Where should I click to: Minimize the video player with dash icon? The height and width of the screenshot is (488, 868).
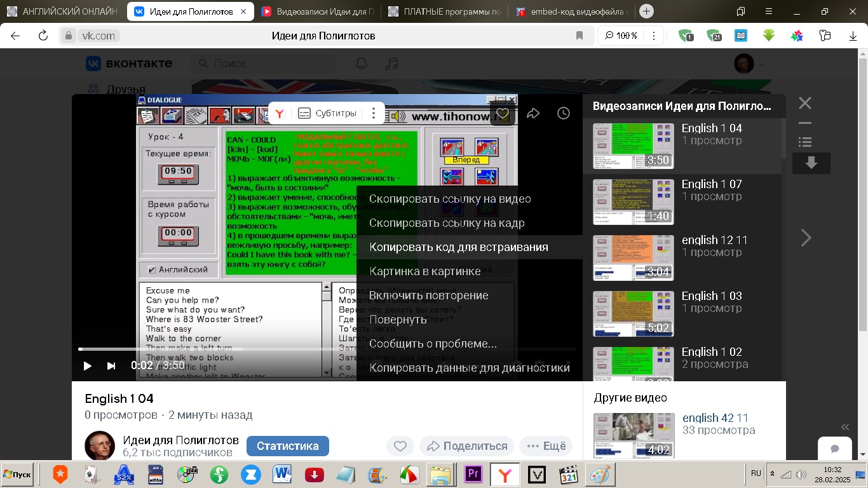click(805, 123)
